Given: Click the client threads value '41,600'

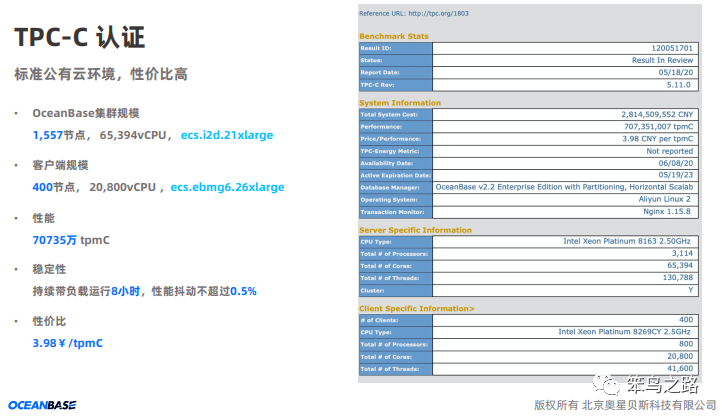Looking at the screenshot, I should pos(680,368).
